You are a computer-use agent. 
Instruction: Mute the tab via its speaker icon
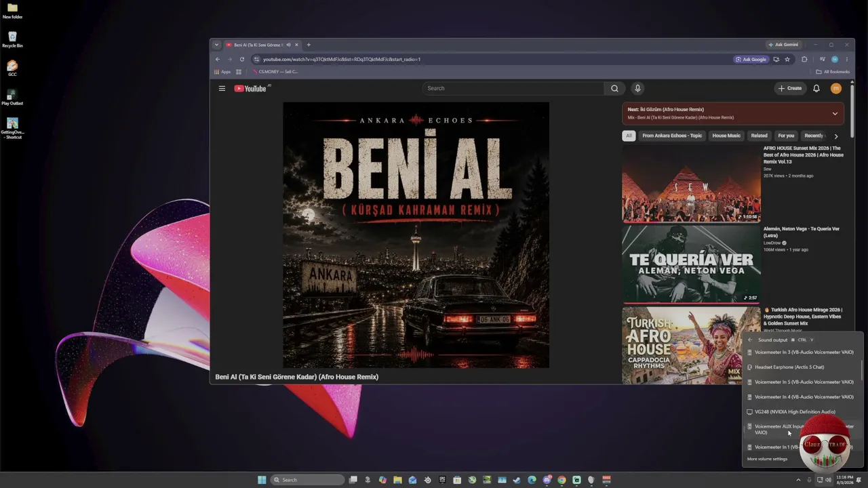288,45
